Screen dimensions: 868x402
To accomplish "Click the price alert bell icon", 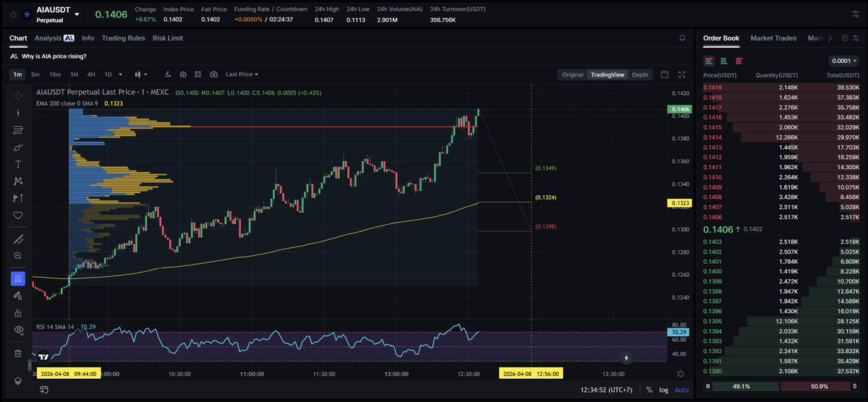I will (682, 38).
